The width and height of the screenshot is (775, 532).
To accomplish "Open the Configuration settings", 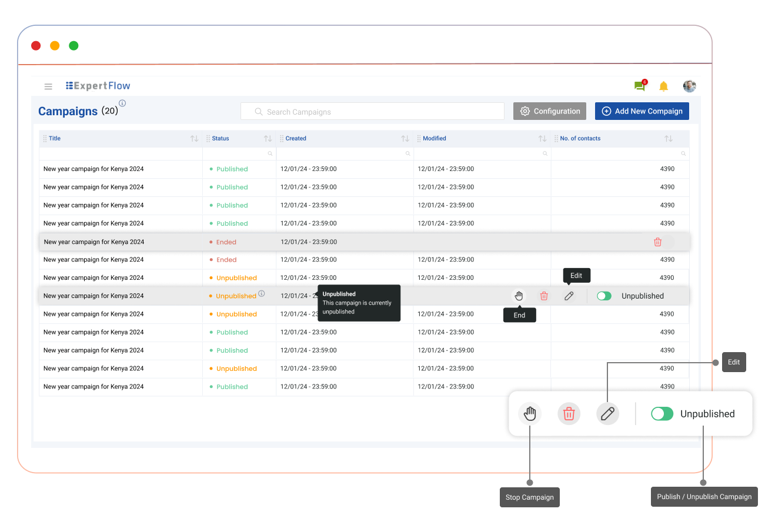I will (x=549, y=111).
